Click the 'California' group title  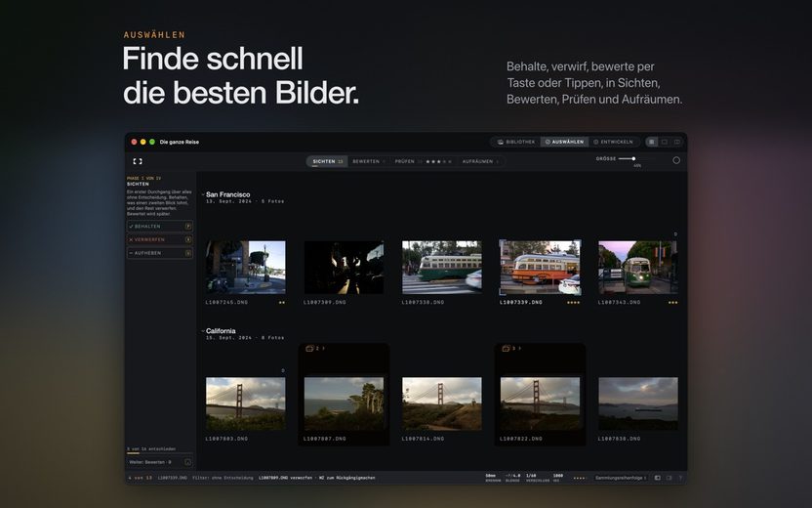coord(221,331)
